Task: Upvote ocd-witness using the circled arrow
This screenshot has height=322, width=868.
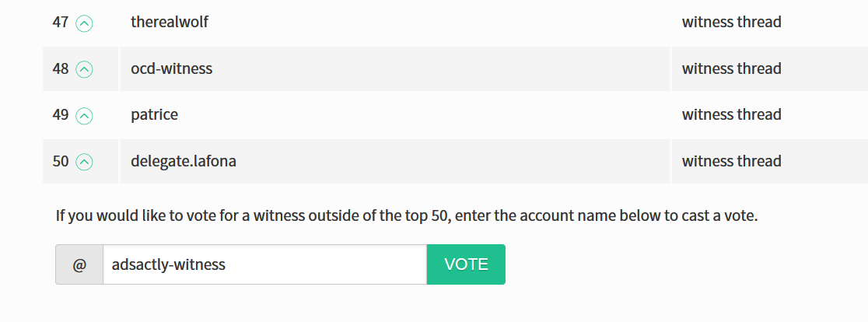Action: (x=84, y=69)
